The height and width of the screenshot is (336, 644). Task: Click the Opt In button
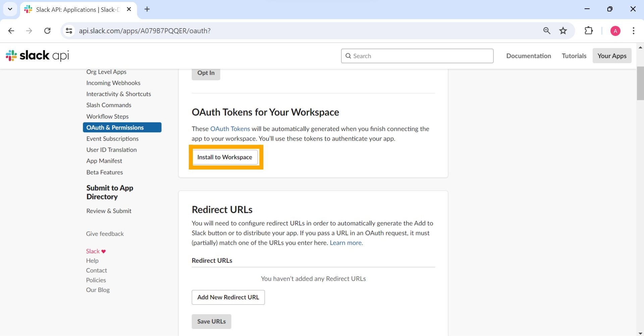[206, 74]
